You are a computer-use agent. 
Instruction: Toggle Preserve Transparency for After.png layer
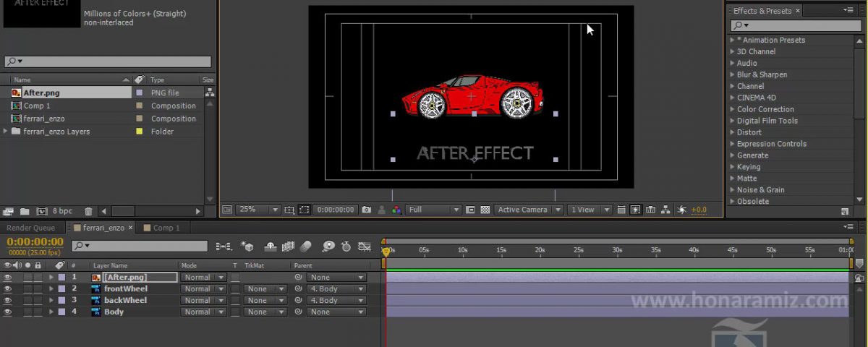tap(235, 278)
